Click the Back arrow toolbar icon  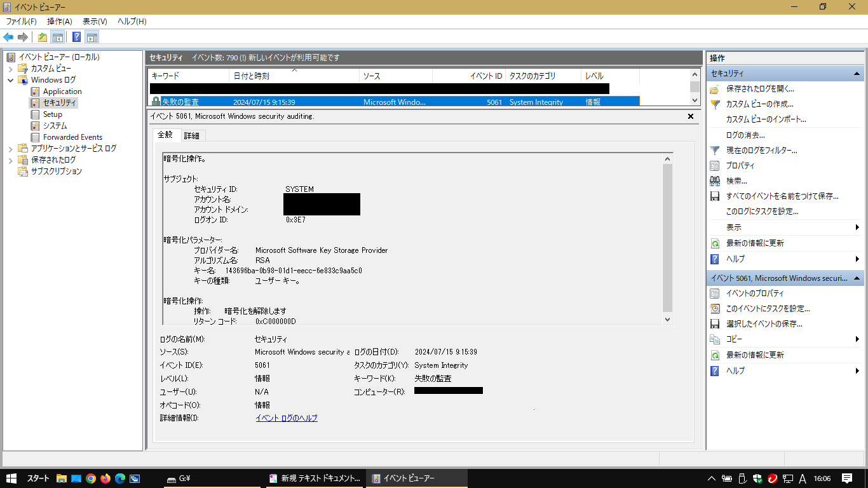[8, 37]
